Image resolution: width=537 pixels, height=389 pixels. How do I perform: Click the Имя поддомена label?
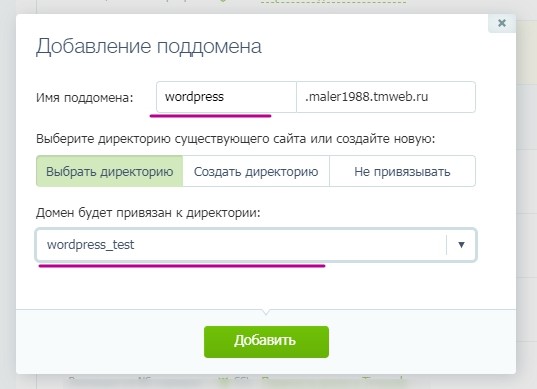click(85, 98)
